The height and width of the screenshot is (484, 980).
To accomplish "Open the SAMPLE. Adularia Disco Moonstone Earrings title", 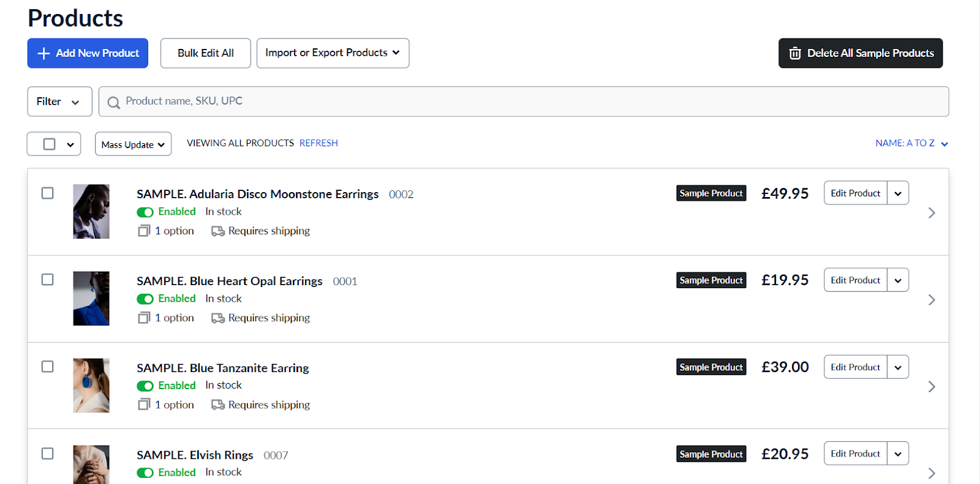I will pos(258,194).
